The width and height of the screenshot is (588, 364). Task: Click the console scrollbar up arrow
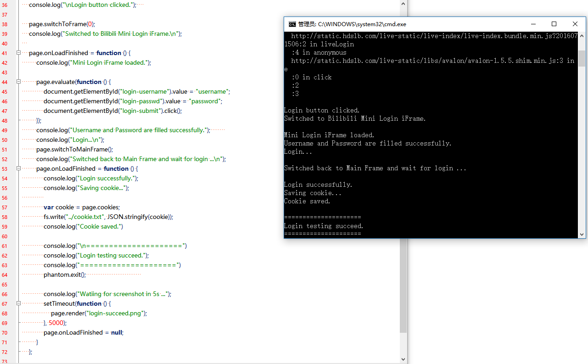(x=582, y=36)
